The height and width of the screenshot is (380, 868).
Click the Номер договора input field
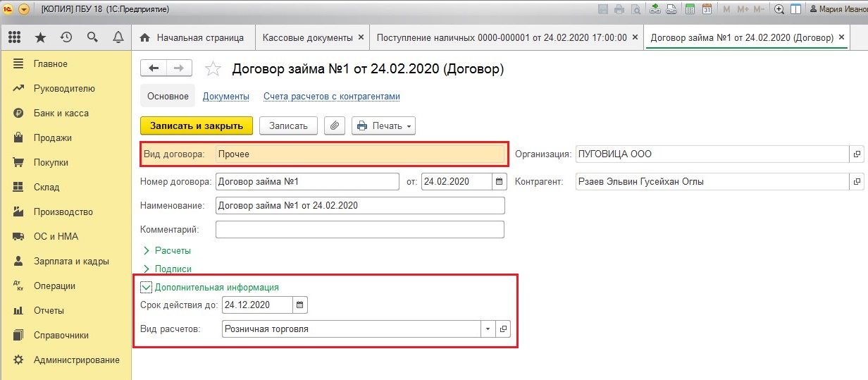(307, 182)
